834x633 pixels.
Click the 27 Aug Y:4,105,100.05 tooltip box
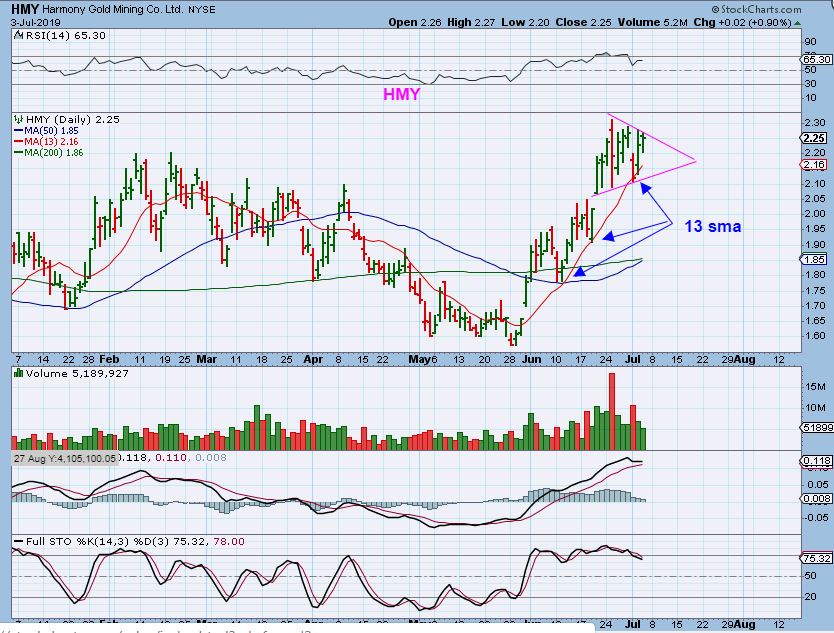click(x=64, y=458)
